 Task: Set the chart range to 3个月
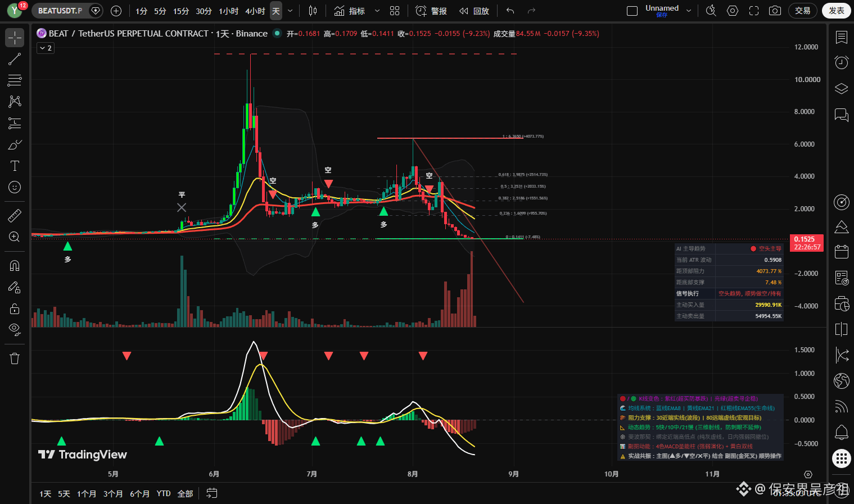point(113,494)
